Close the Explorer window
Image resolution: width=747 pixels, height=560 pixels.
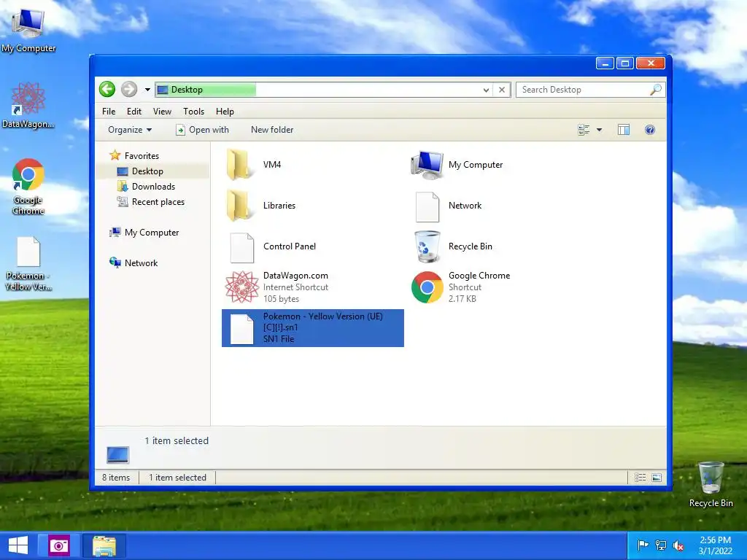[650, 63]
